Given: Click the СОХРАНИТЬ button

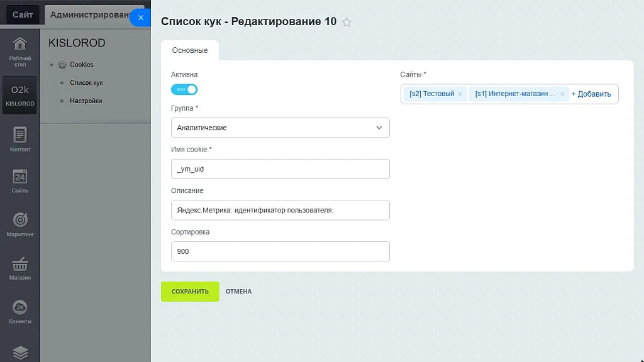Looking at the screenshot, I should click(x=190, y=292).
